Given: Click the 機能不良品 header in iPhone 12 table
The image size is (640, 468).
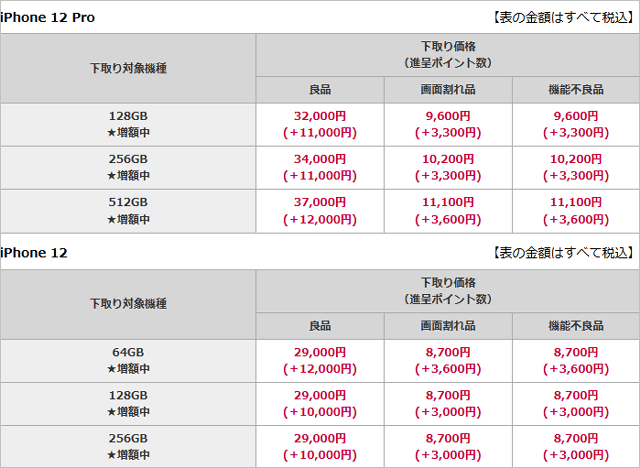Looking at the screenshot, I should (576, 326).
